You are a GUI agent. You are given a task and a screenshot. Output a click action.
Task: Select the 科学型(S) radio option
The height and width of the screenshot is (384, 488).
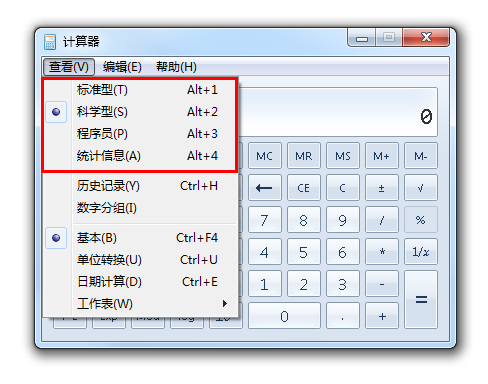141,112
